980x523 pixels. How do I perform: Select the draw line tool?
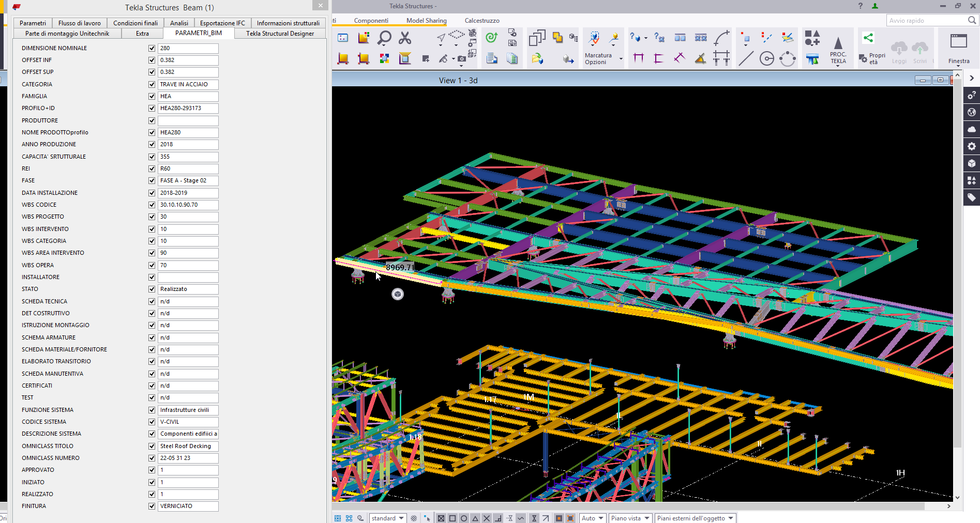click(746, 58)
